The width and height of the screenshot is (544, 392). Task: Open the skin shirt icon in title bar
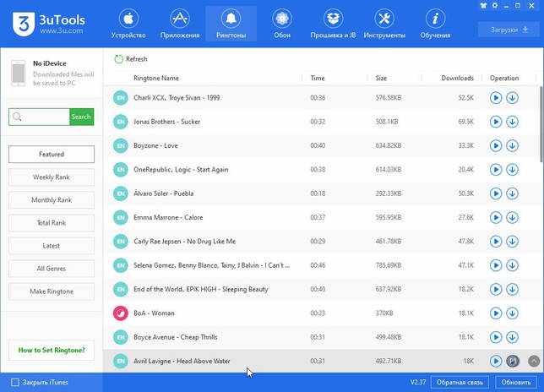483,6
